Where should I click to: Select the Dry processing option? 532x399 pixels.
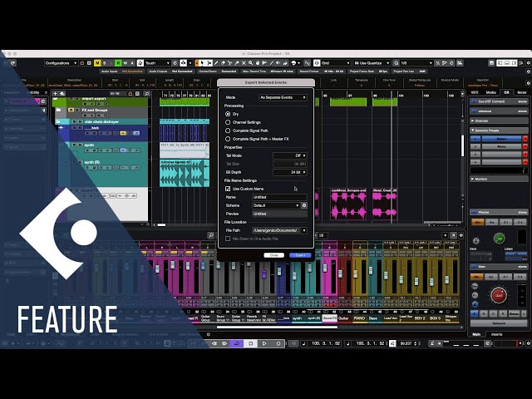coord(229,114)
